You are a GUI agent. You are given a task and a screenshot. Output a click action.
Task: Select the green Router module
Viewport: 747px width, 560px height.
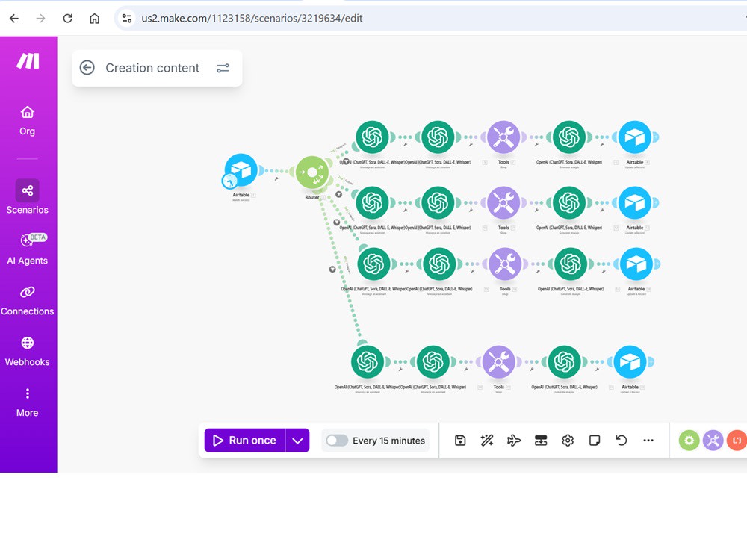click(312, 172)
